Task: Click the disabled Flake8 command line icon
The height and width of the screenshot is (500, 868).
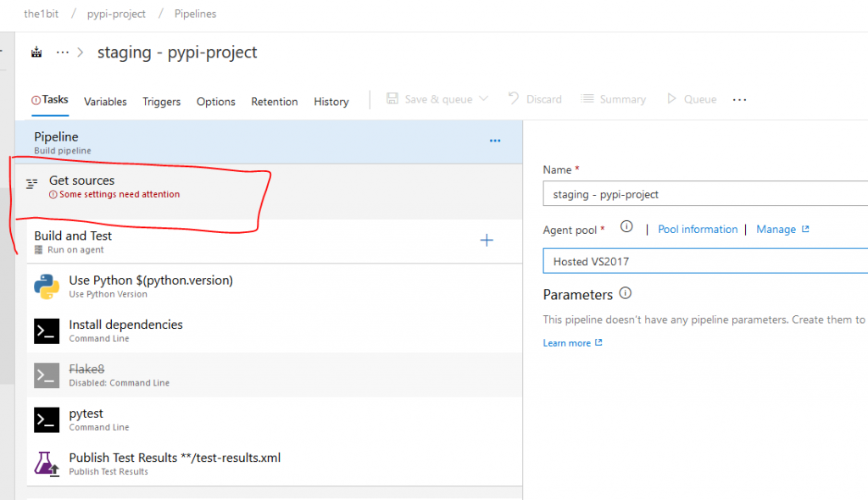Action: point(47,375)
